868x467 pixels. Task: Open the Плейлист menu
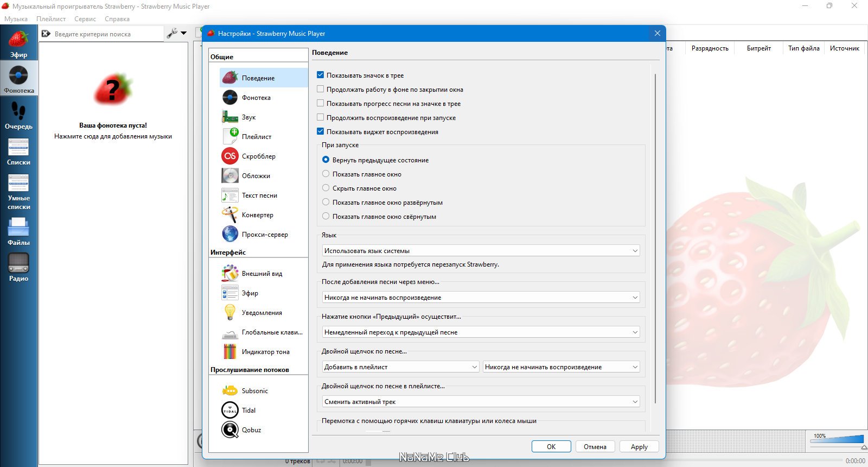coord(51,19)
